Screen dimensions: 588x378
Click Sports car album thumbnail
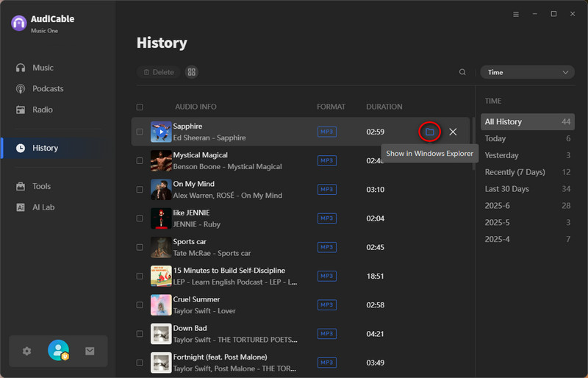pyautogui.click(x=161, y=247)
